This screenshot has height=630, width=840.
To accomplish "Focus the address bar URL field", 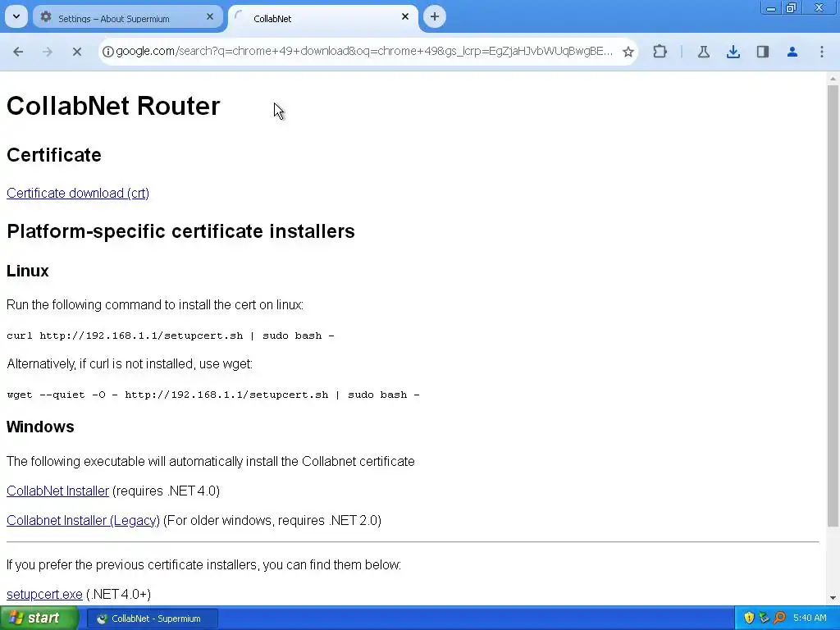I will click(x=364, y=52).
